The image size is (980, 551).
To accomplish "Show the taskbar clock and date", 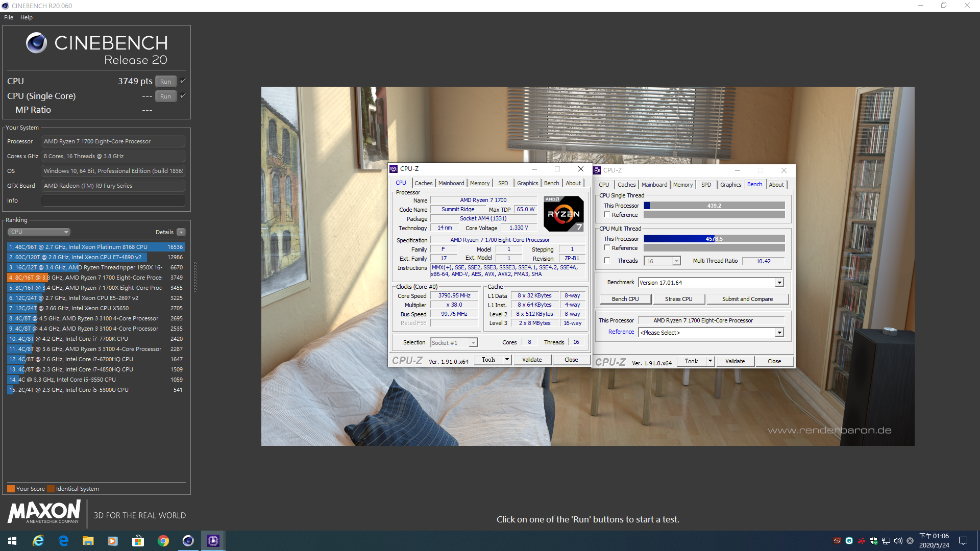I will 935,541.
